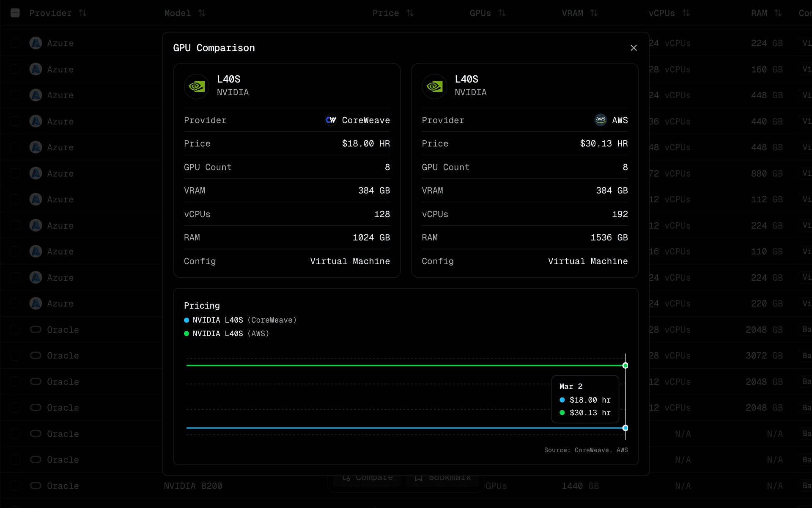Click the compare arrows icon on the Compare button
The image size is (812, 508).
pos(347,477)
